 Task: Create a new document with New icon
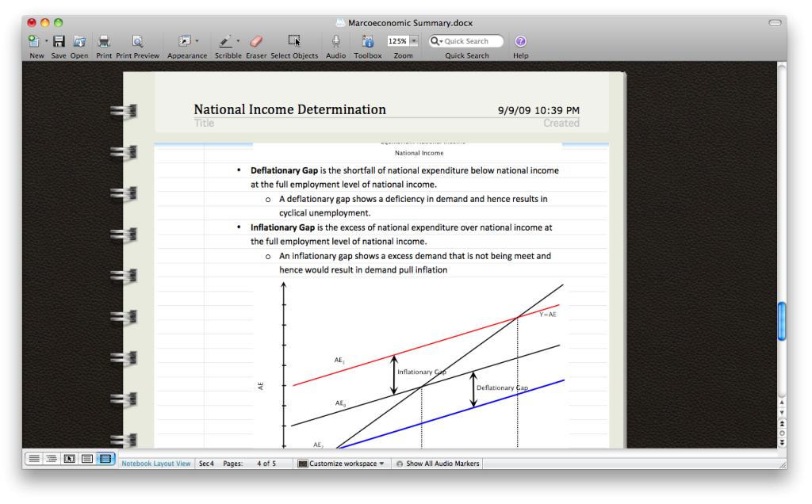(x=34, y=41)
